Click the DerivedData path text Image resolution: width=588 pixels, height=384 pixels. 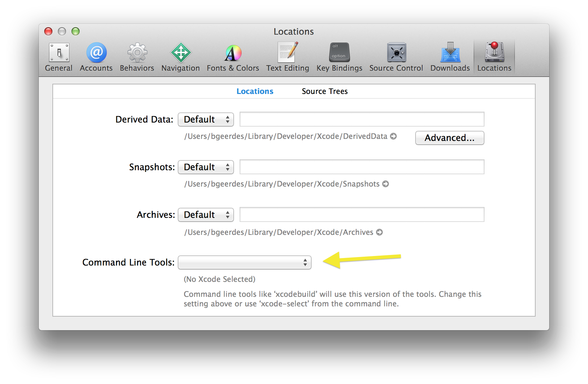tap(286, 136)
